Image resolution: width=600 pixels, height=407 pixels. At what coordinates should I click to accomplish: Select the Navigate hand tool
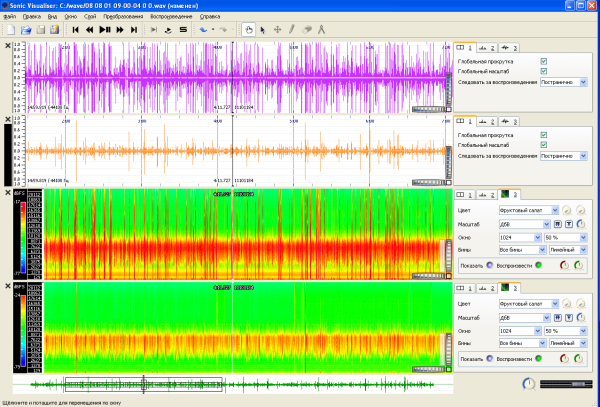(249, 29)
